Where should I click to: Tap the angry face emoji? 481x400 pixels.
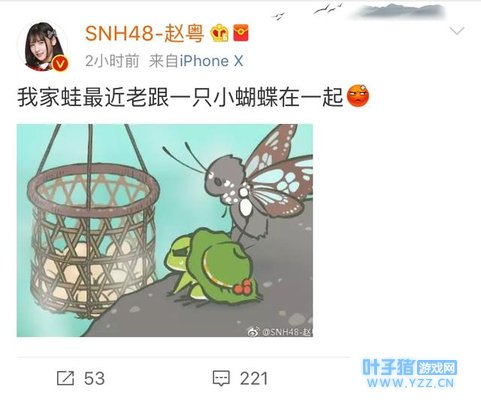[358, 96]
